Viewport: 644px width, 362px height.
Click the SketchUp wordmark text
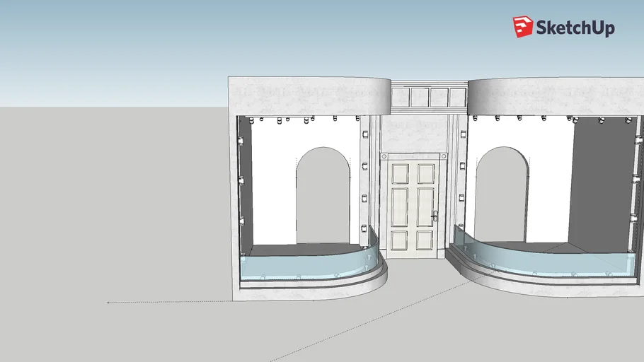click(x=575, y=28)
